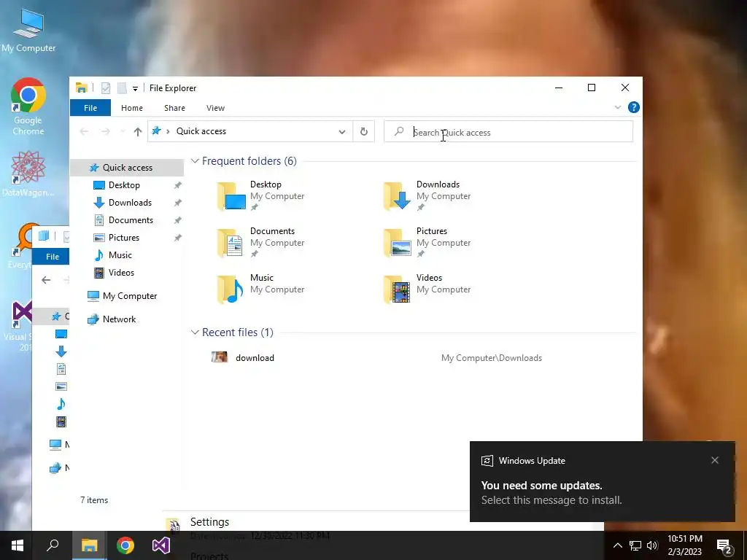Launch Chrome from the taskbar
The image size is (747, 560).
point(125,545)
